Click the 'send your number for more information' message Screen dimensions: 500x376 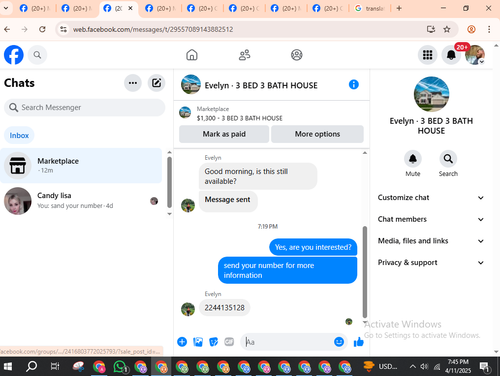[x=288, y=270]
